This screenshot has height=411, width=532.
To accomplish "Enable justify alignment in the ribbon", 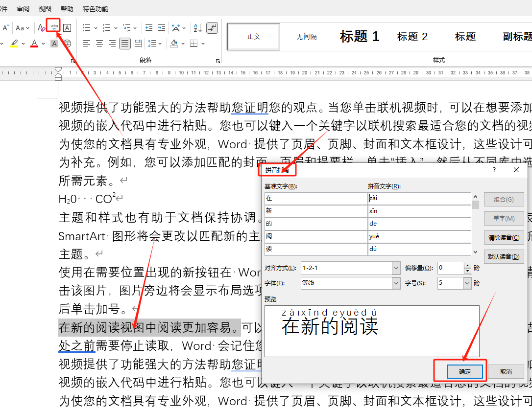I will pos(125,44).
